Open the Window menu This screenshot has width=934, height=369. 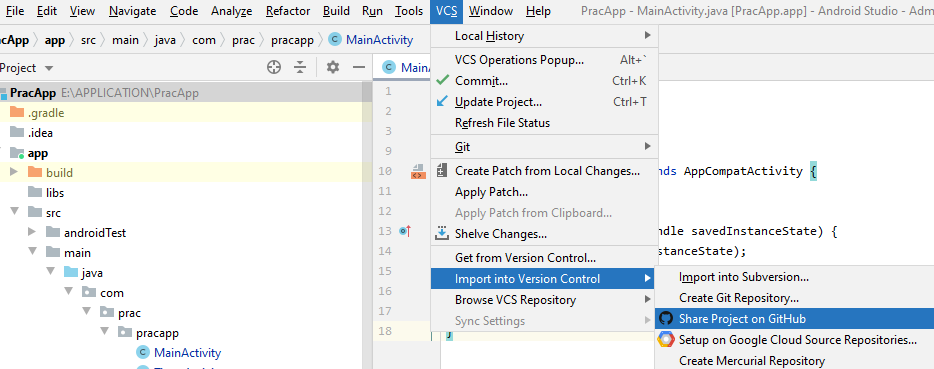coord(490,11)
